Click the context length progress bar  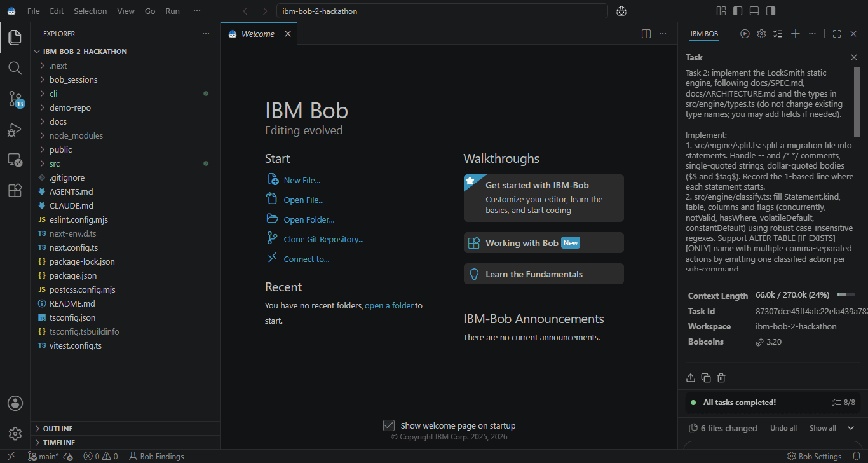click(x=846, y=295)
